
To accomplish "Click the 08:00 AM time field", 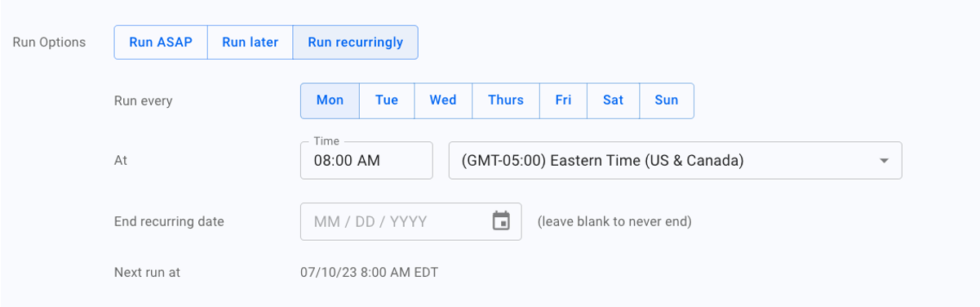I will point(366,161).
